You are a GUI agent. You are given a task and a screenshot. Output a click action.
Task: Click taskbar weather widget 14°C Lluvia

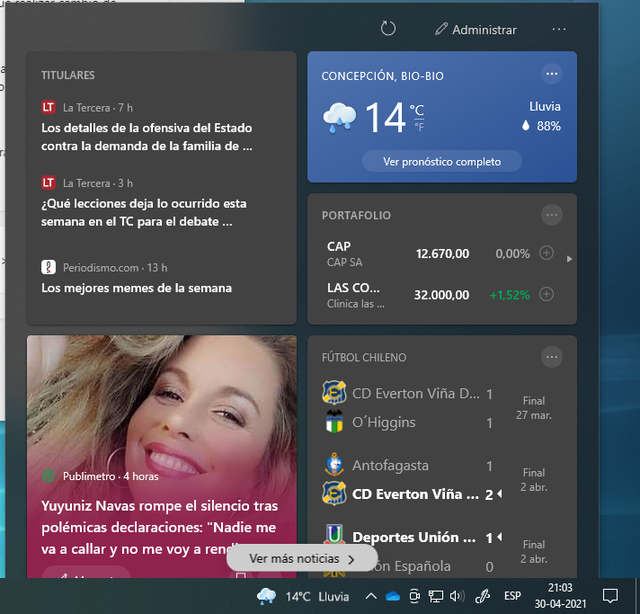click(x=303, y=596)
